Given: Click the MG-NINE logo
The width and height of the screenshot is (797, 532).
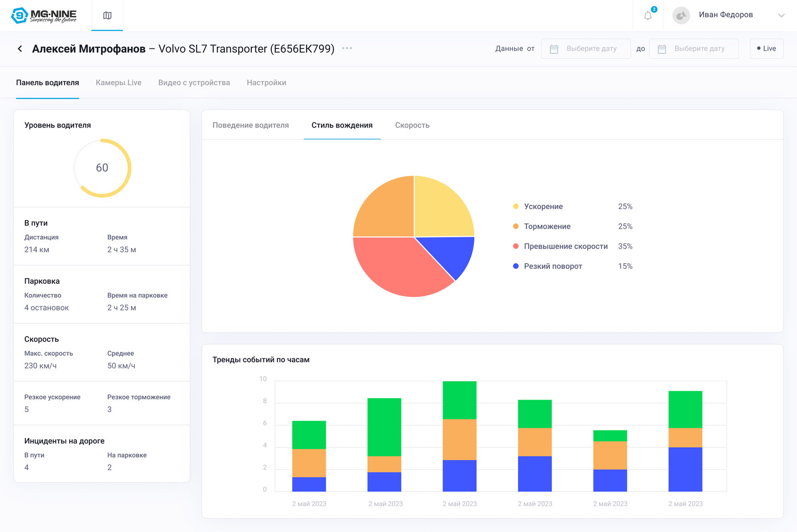Looking at the screenshot, I should click(44, 15).
